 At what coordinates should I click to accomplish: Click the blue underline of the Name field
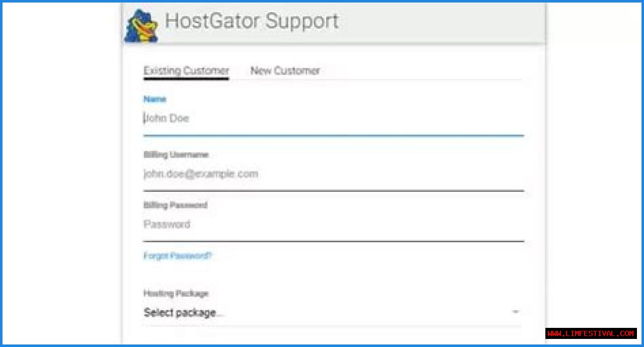(x=333, y=135)
